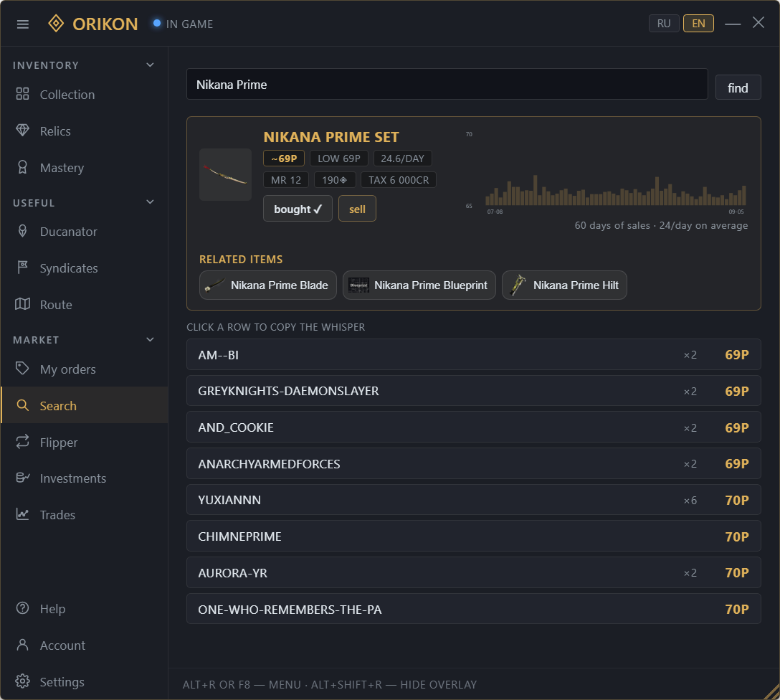
Task: Click the My orders tag icon
Action: (22, 369)
